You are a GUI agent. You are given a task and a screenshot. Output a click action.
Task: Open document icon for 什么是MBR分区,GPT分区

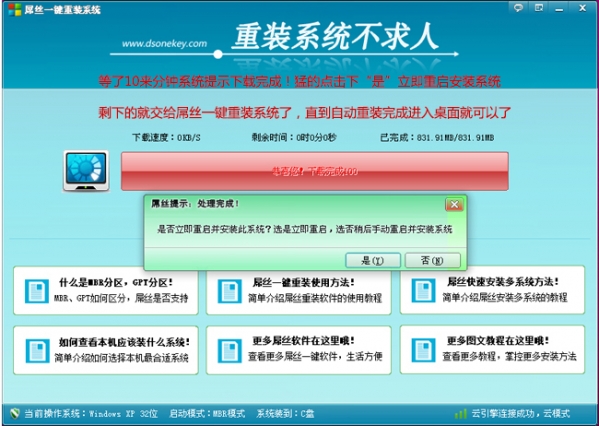pos(37,291)
